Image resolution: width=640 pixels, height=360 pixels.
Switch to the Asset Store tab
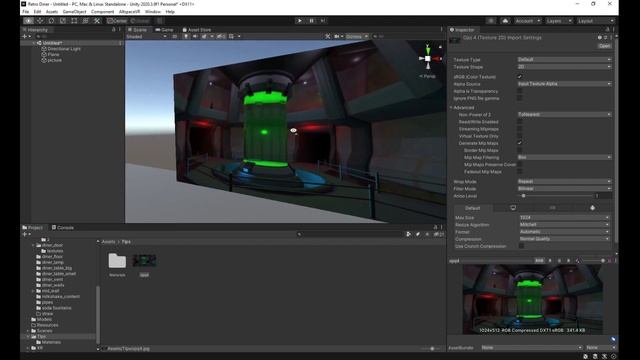pos(197,30)
